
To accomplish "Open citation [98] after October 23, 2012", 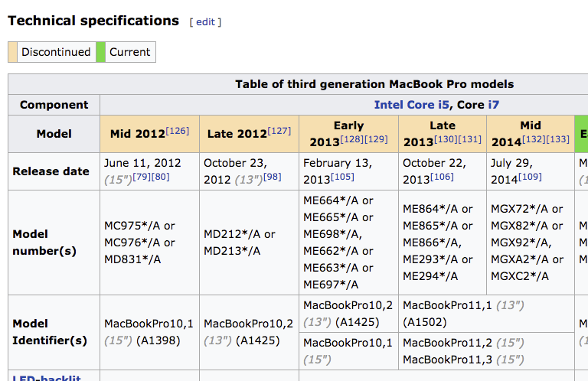I will point(273,177).
